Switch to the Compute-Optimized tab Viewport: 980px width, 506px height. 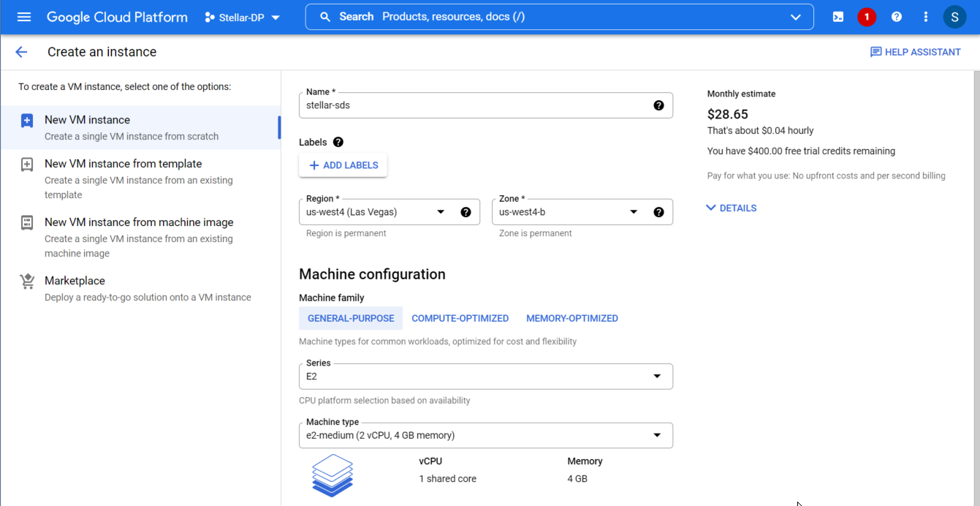pyautogui.click(x=460, y=319)
